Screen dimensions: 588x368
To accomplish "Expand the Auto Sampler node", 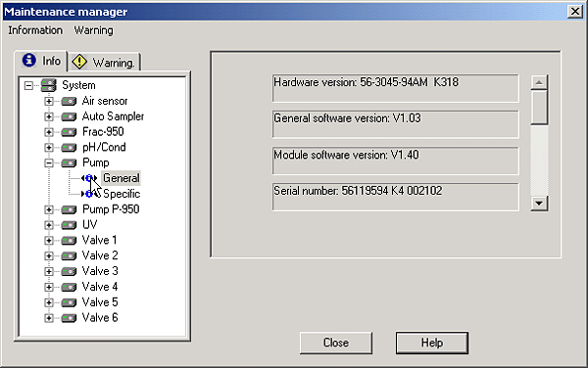I will (49, 116).
